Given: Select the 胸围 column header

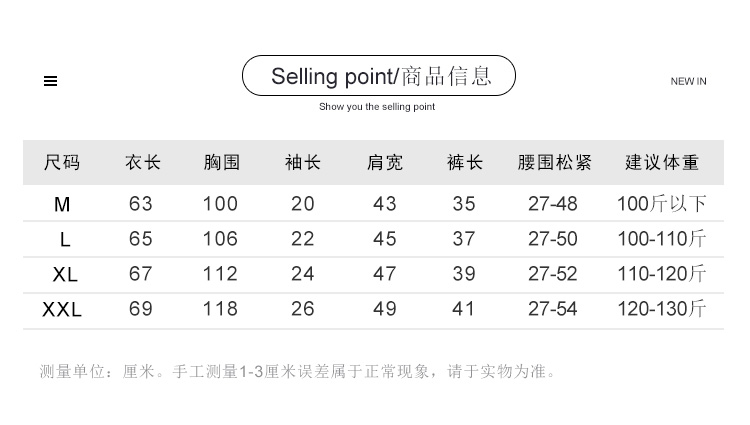Looking at the screenshot, I should (221, 162).
